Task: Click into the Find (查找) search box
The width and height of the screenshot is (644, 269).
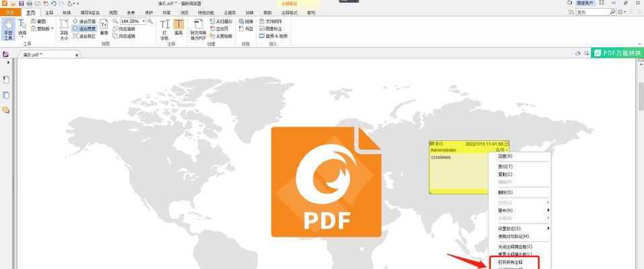Action: pyautogui.click(x=592, y=12)
